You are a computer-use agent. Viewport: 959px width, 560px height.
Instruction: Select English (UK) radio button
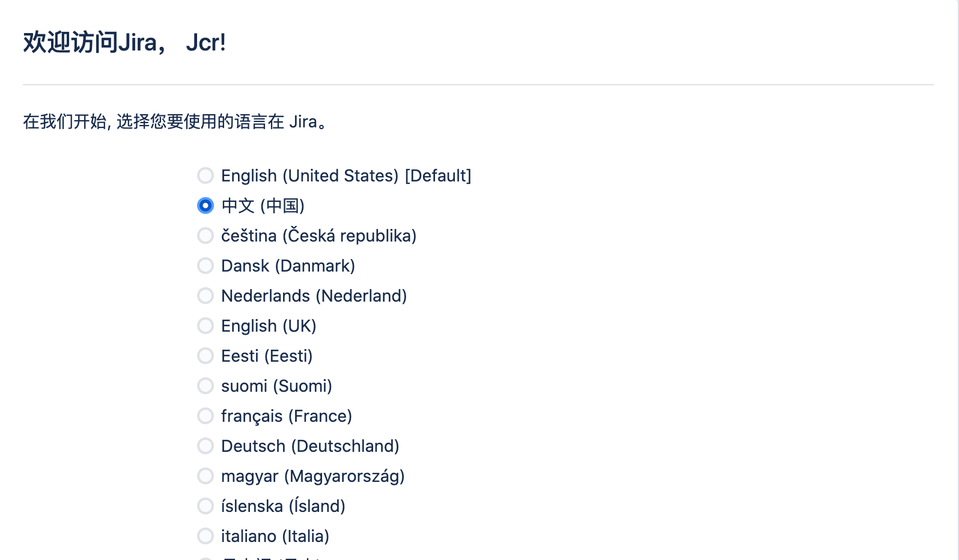coord(205,326)
